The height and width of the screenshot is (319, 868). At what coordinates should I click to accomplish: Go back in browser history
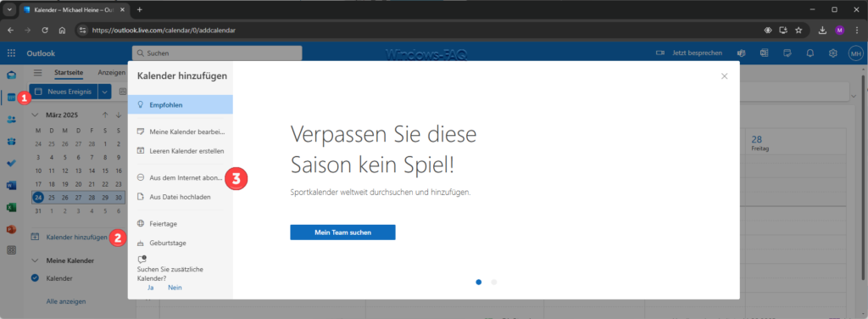[10, 31]
